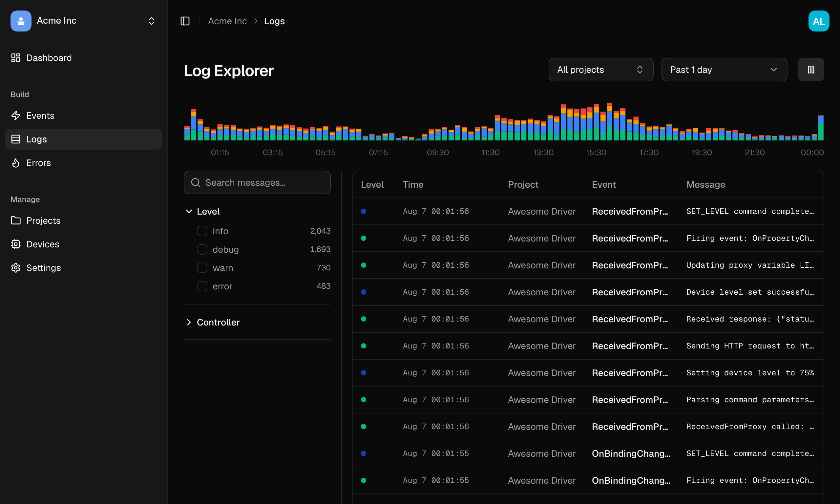Open the log 'Parsing command parameters…'
Viewport: 840px width, 504px height.
pos(588,399)
